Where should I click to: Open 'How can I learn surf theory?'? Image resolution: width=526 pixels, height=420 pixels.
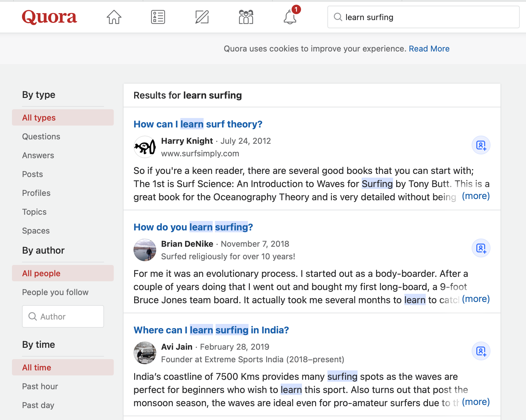[x=198, y=124]
